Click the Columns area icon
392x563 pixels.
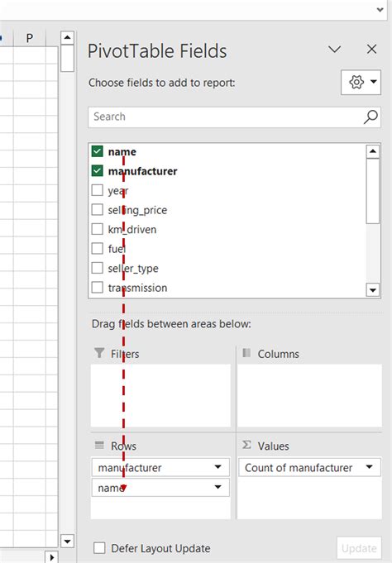[246, 352]
